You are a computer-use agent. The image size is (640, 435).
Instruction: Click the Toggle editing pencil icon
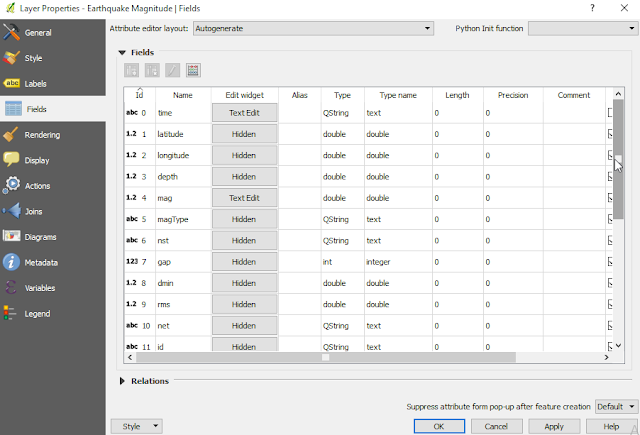click(x=172, y=71)
